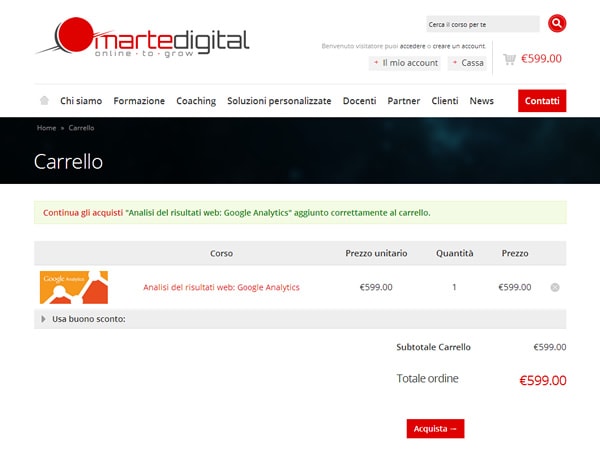600x450 pixels.
Task: Remove Google Analytics course from cart
Action: (x=554, y=287)
